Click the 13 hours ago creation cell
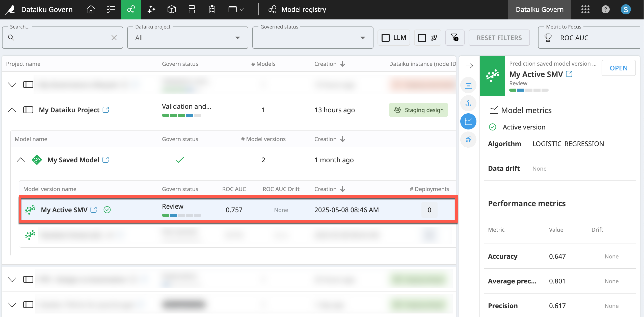This screenshot has height=317, width=644. 334,110
